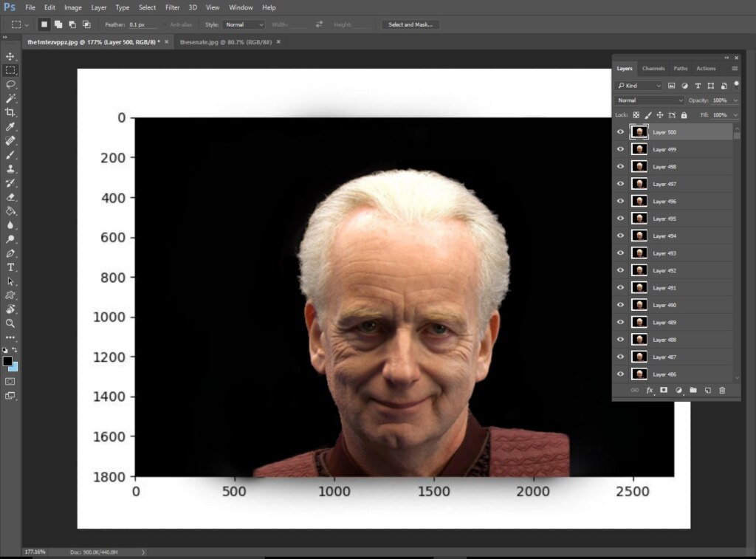This screenshot has width=756, height=559.
Task: Open the Style dropdown set to Normal
Action: 244,24
